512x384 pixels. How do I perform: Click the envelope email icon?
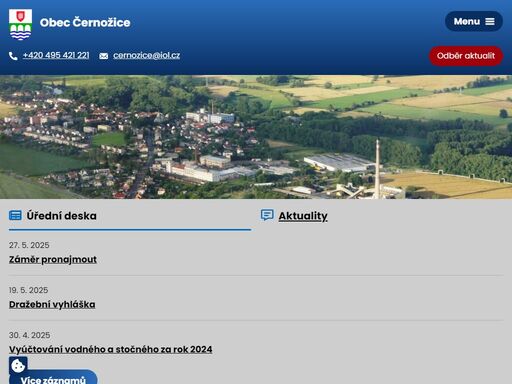104,56
